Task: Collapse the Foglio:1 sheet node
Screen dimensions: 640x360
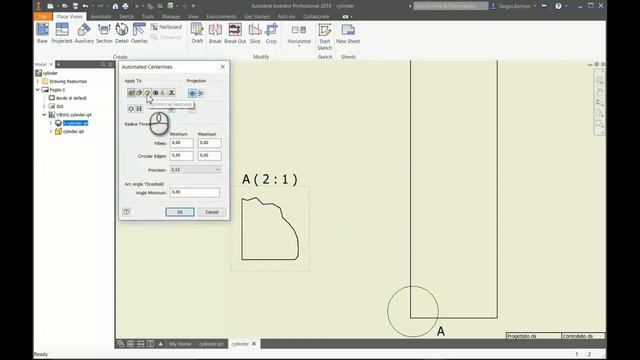Action: 38,90
